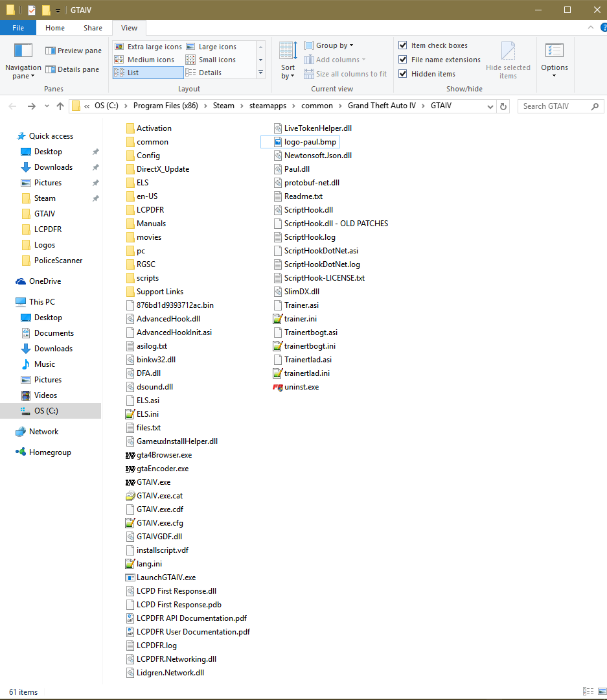Expand chevron after Grand Theft Auto IV
607x700 pixels.
423,106
